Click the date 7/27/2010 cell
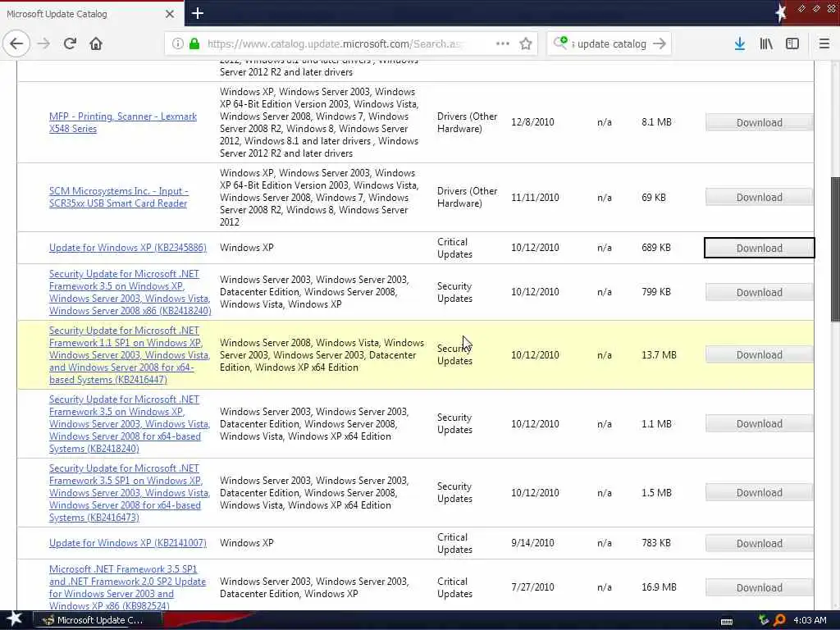This screenshot has width=840, height=630. click(532, 587)
